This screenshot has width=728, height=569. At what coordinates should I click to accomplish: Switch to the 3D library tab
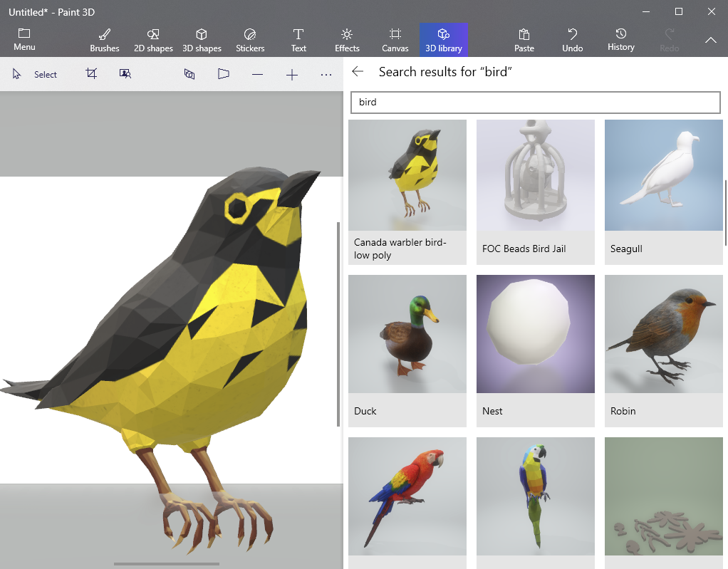click(x=443, y=40)
